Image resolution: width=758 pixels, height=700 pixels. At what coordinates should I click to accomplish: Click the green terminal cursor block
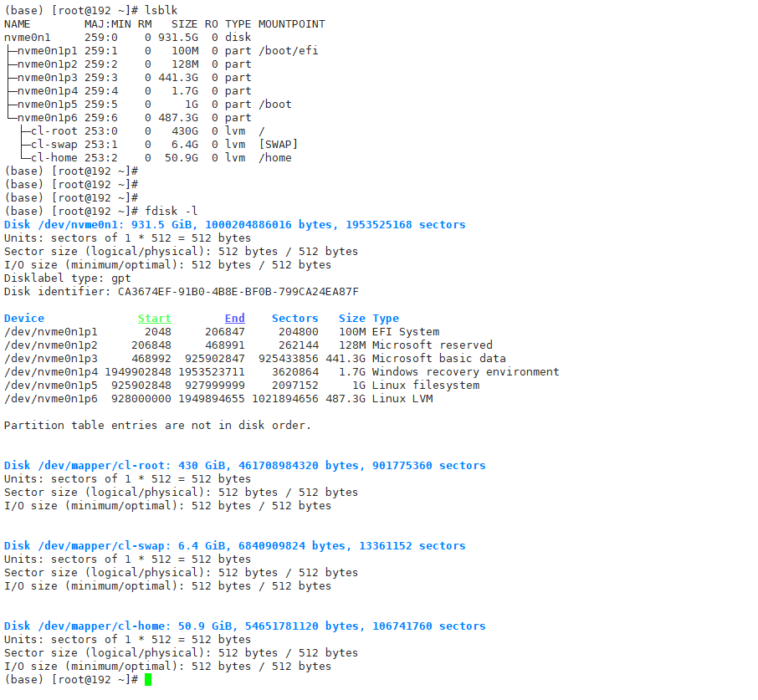[148, 680]
